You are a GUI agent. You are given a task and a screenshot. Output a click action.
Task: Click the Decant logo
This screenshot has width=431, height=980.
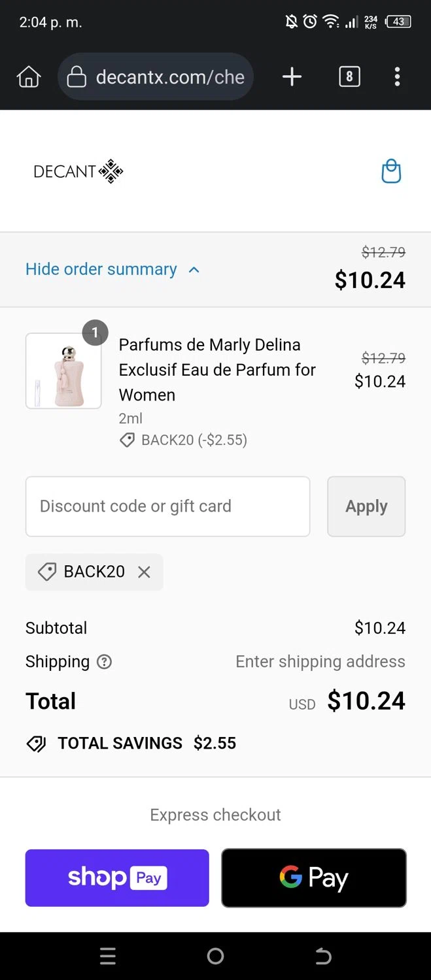point(78,171)
